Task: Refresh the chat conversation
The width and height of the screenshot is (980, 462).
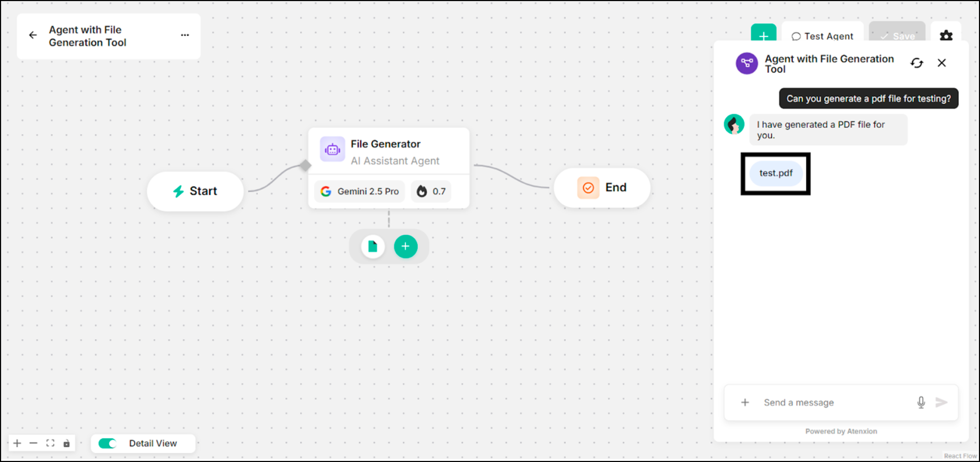Action: point(917,63)
